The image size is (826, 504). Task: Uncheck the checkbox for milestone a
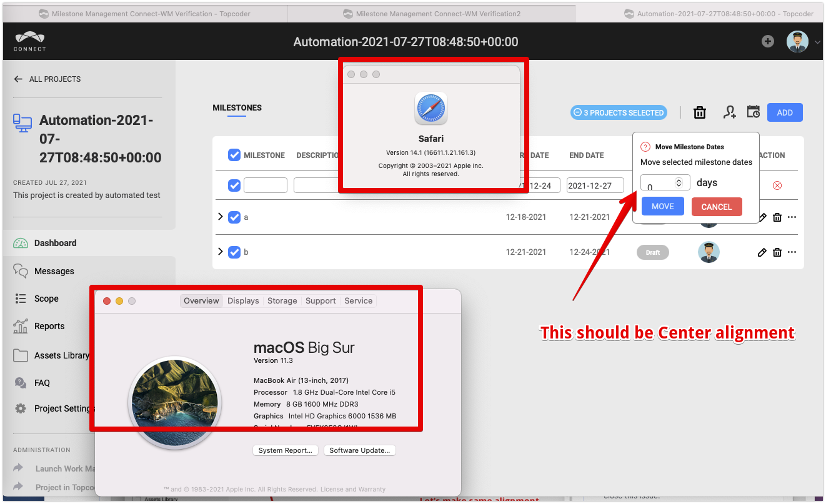[234, 217]
